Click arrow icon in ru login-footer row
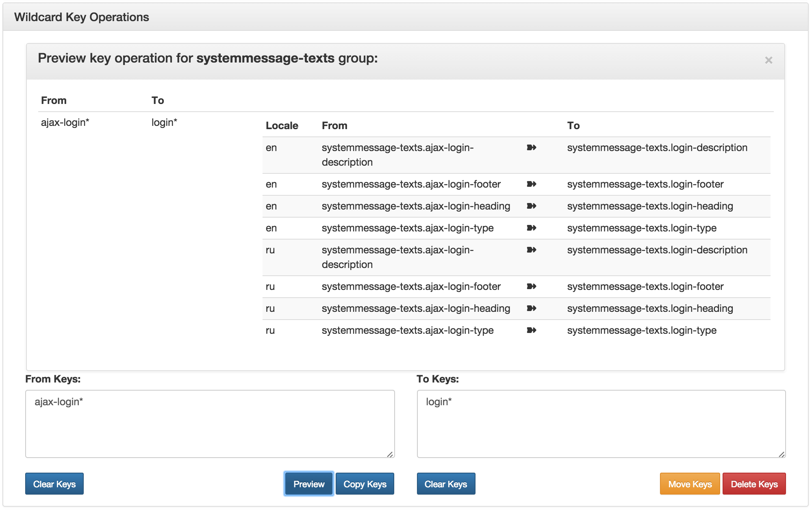Image resolution: width=812 pixels, height=510 pixels. 531,286
